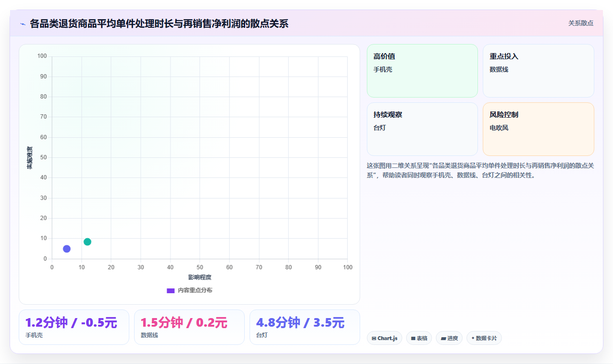Click the chart title heading text
Viewport: 613px width, 364px height.
pos(159,23)
